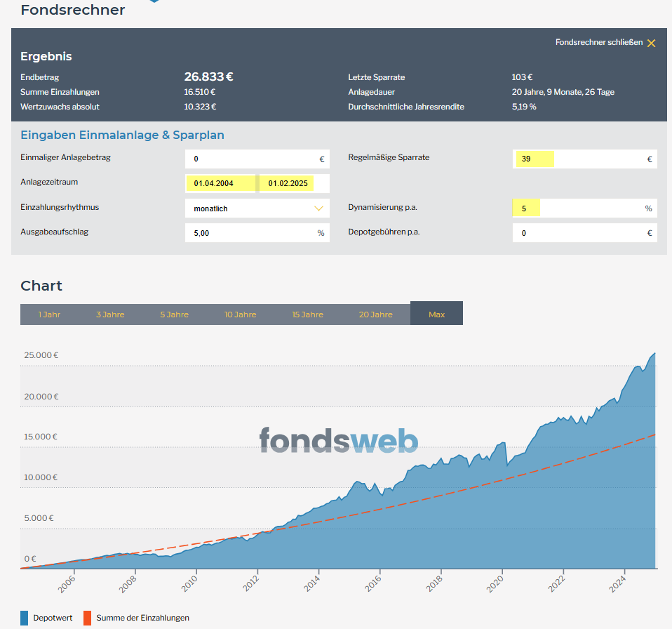672x629 pixels.
Task: Select the 15 Jahre chart tab
Action: click(x=307, y=314)
